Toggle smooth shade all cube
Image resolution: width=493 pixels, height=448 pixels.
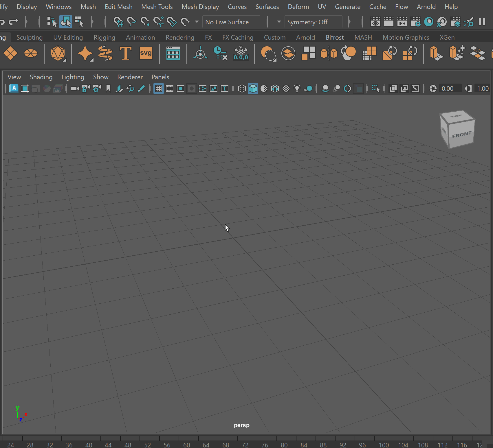253,89
